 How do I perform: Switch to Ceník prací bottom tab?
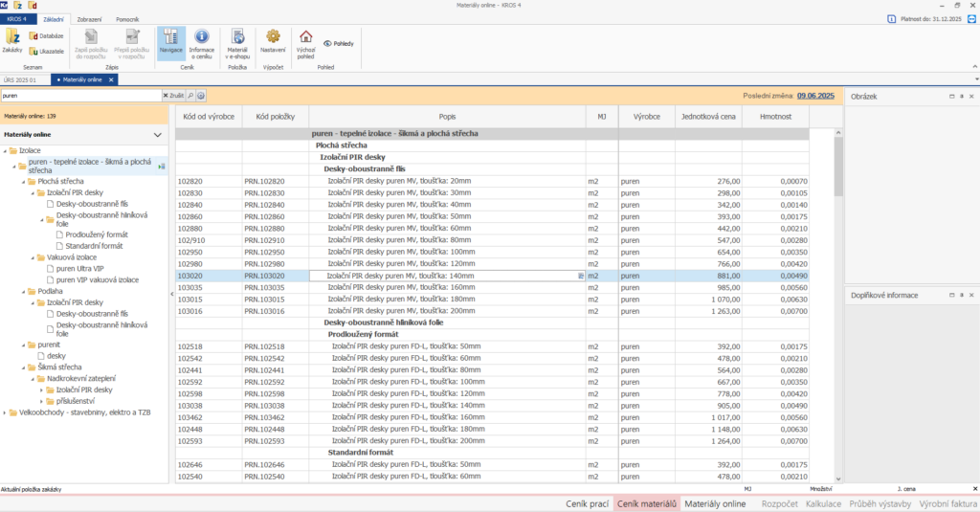tap(587, 504)
